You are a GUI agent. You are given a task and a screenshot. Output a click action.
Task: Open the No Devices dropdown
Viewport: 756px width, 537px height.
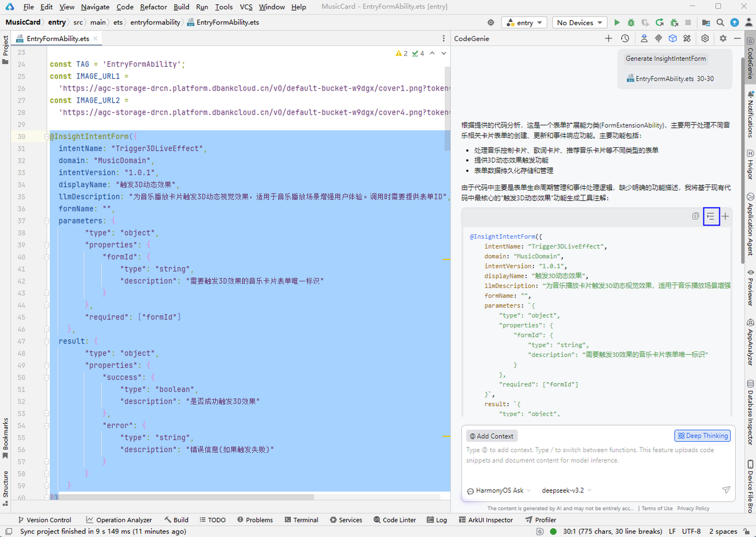pyautogui.click(x=579, y=23)
